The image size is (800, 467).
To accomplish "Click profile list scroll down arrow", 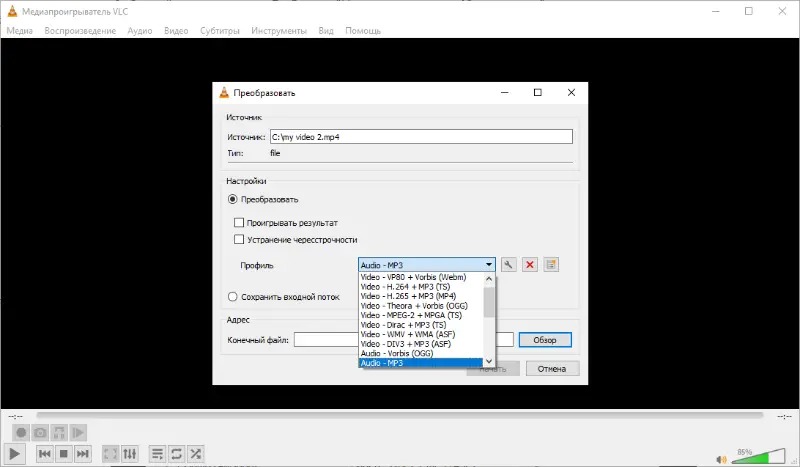I will pyautogui.click(x=489, y=361).
